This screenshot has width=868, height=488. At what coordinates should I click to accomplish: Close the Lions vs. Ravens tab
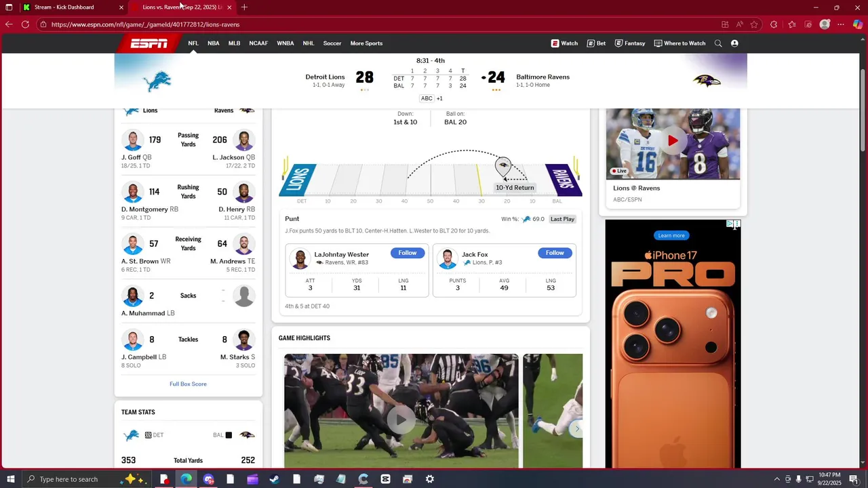point(229,7)
